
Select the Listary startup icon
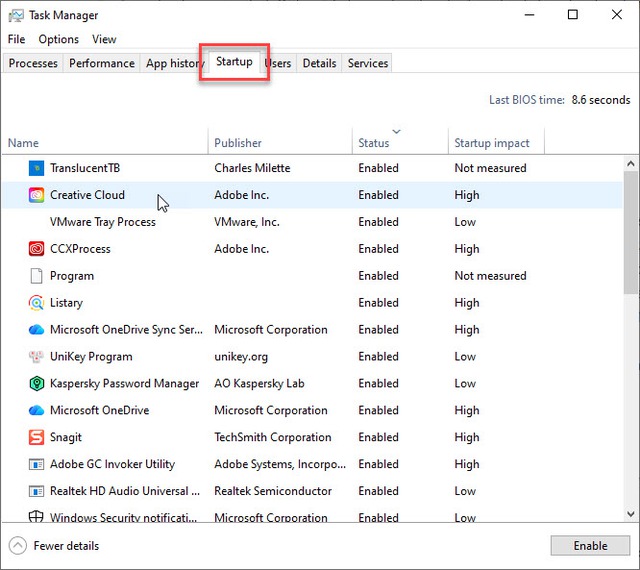36,303
